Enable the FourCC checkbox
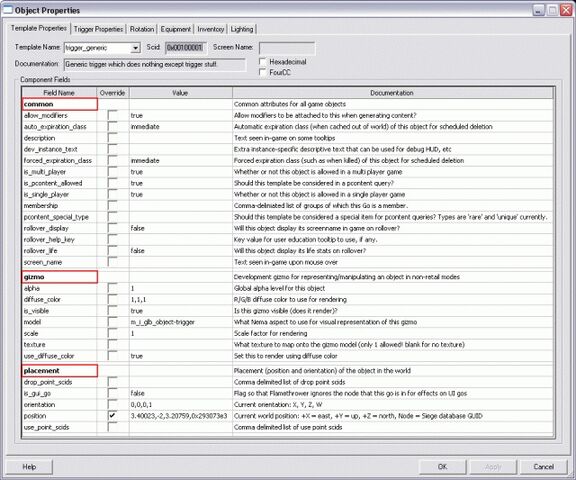Image resolution: width=576 pixels, height=480 pixels. coord(263,72)
